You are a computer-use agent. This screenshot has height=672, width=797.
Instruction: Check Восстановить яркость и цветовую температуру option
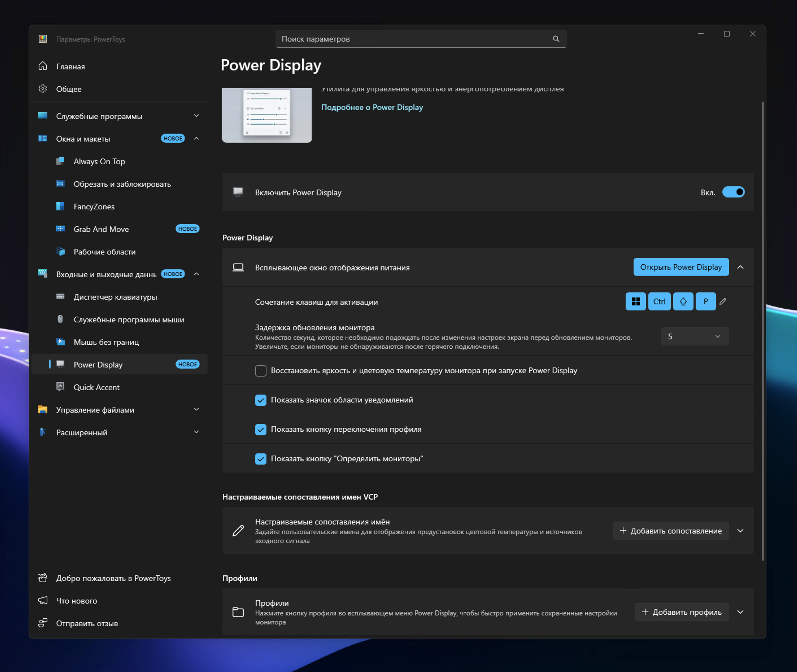pyautogui.click(x=260, y=371)
